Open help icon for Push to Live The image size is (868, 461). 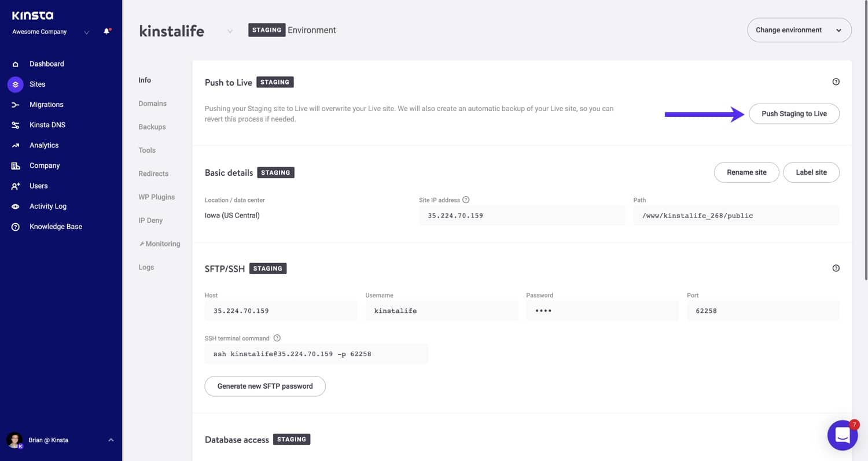pos(836,82)
